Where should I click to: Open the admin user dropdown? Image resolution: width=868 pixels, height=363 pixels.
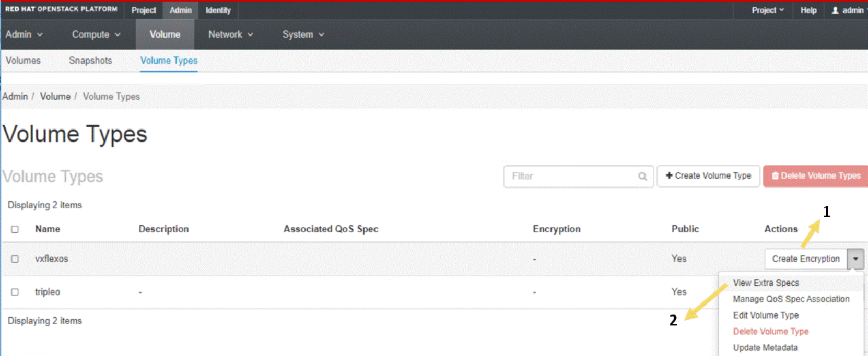coord(849,10)
